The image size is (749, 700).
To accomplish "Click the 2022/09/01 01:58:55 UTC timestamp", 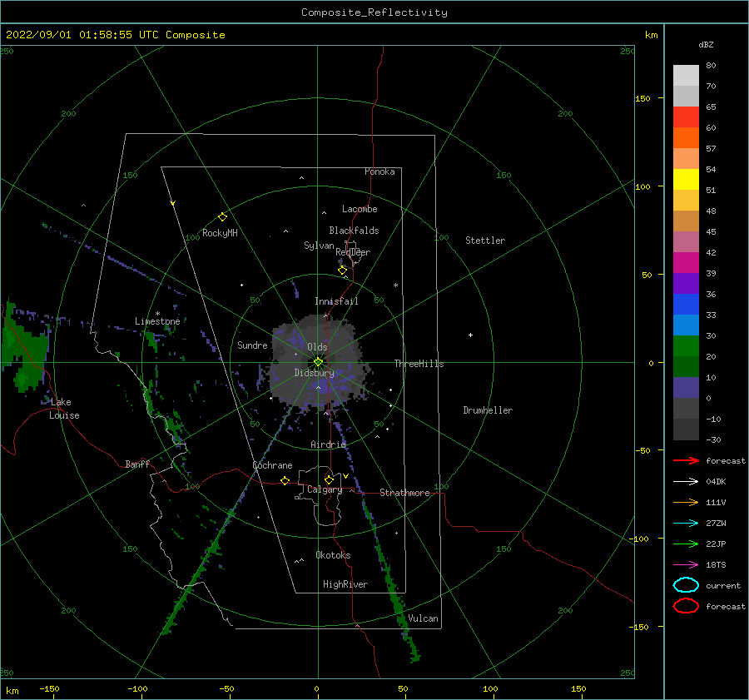I will 115,35.
